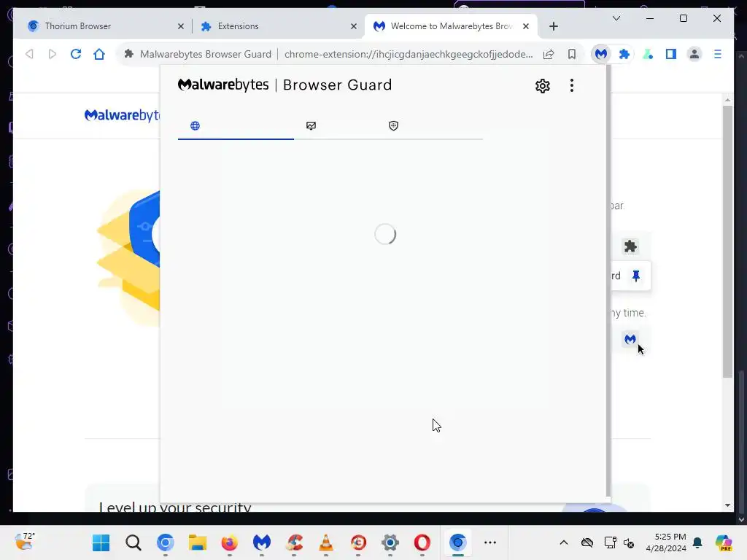Go to the home page
The image size is (747, 560).
coord(99,54)
